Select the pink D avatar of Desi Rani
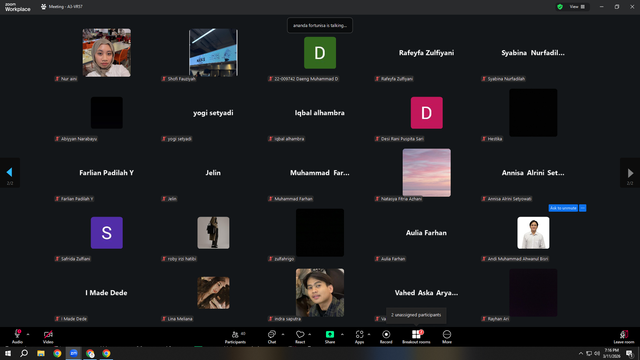The height and width of the screenshot is (360, 640). pyautogui.click(x=427, y=113)
